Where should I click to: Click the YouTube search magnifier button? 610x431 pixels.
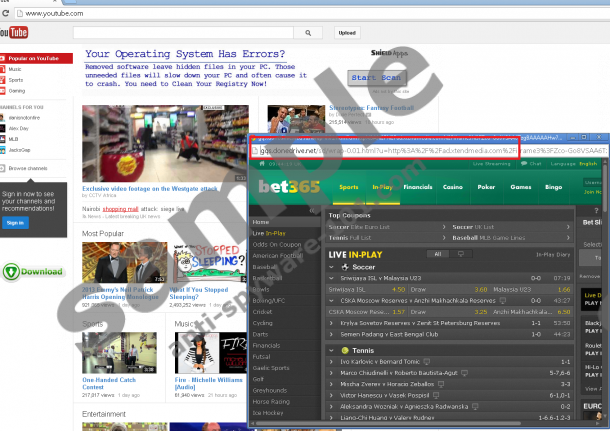(309, 33)
